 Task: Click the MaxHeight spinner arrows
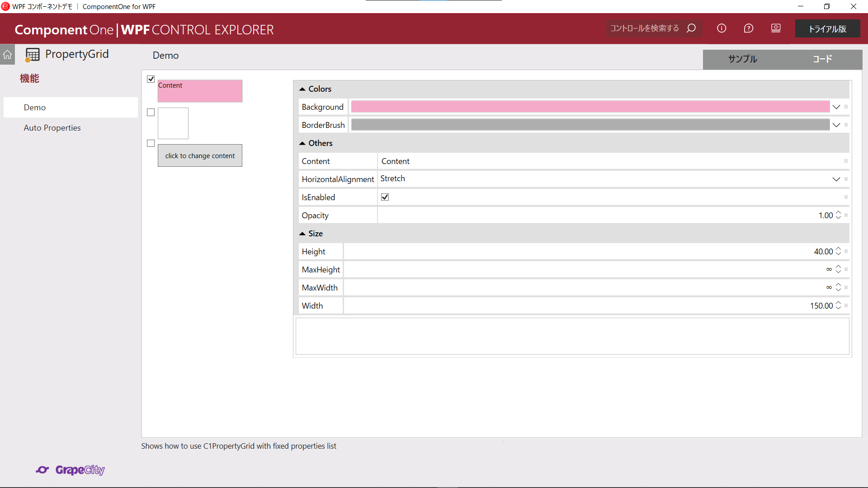(839, 269)
